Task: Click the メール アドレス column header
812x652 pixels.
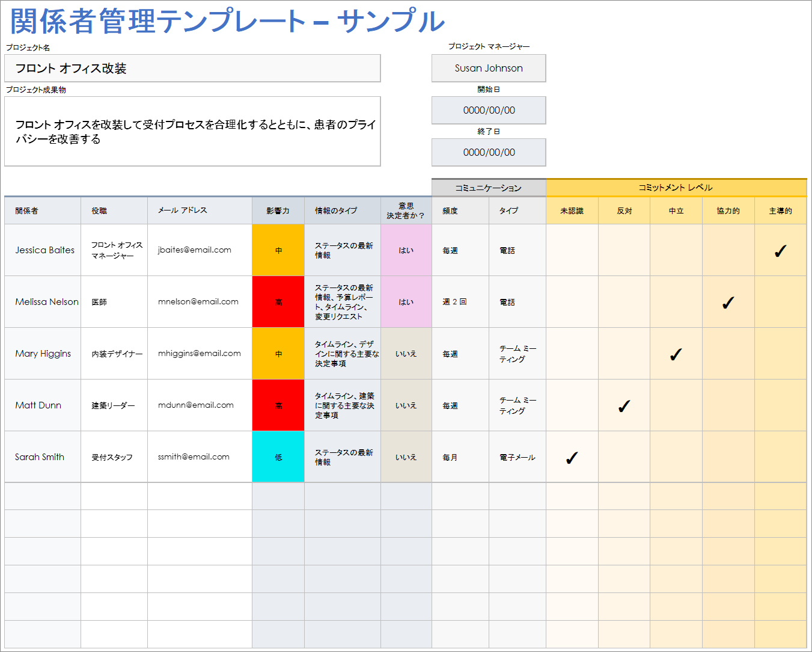Action: (x=200, y=211)
